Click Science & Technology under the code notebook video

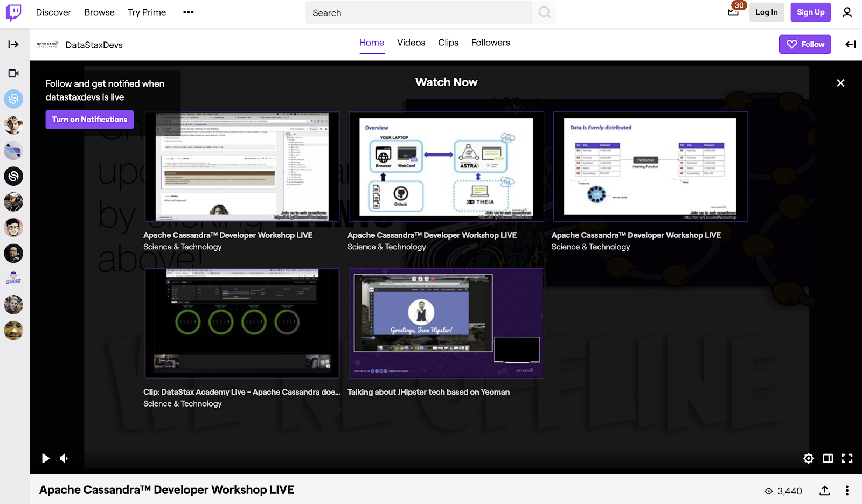click(183, 247)
